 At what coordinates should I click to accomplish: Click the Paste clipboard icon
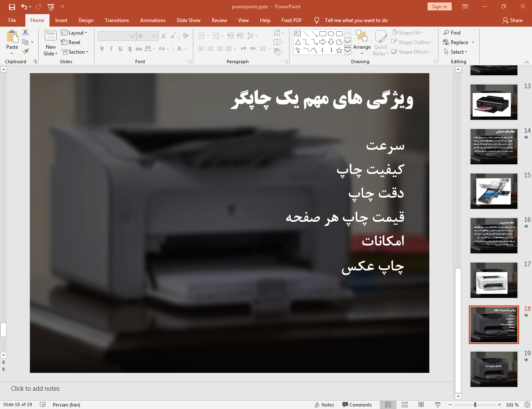point(12,37)
